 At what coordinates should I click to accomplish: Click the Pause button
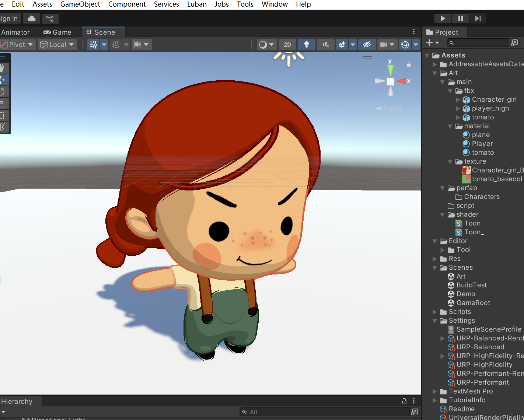[x=460, y=18]
